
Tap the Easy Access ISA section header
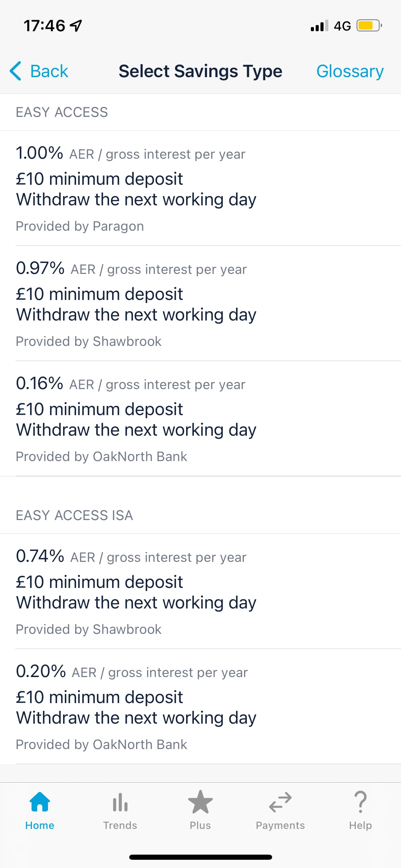74,515
